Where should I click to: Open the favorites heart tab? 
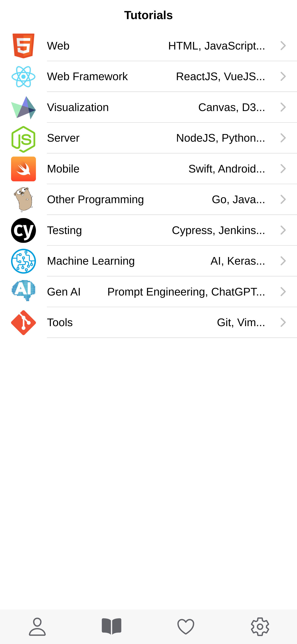click(186, 626)
